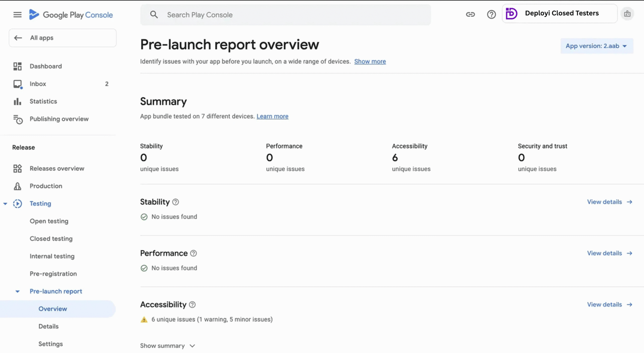The height and width of the screenshot is (353, 644).
Task: Click Learn more link in Summary
Action: 272,116
